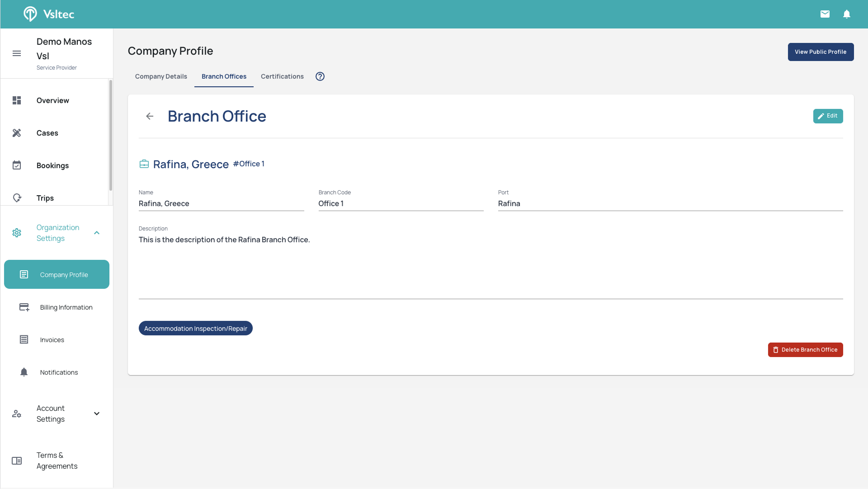Image resolution: width=868 pixels, height=489 pixels.
Task: Collapse the Organization Settings section
Action: (x=97, y=233)
